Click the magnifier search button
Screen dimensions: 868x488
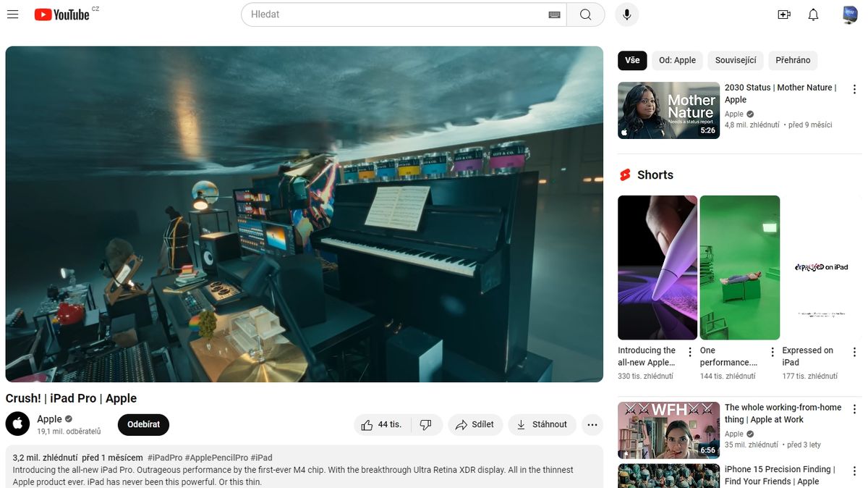pos(586,14)
